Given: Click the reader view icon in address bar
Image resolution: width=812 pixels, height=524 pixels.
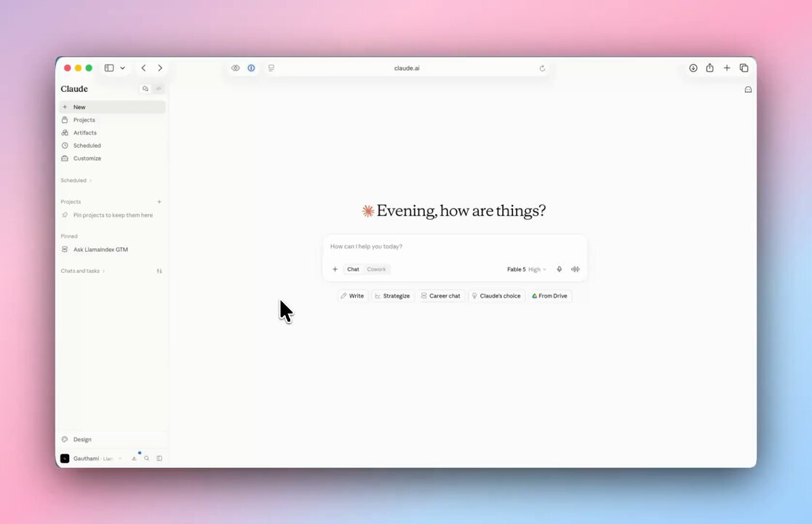Looking at the screenshot, I should point(271,68).
